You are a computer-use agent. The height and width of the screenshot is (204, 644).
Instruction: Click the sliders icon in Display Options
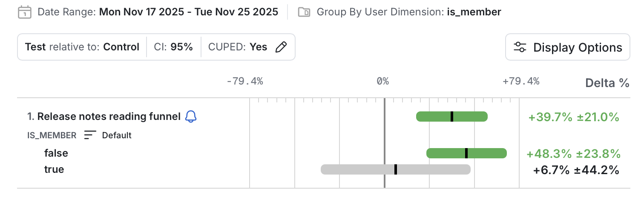point(520,47)
